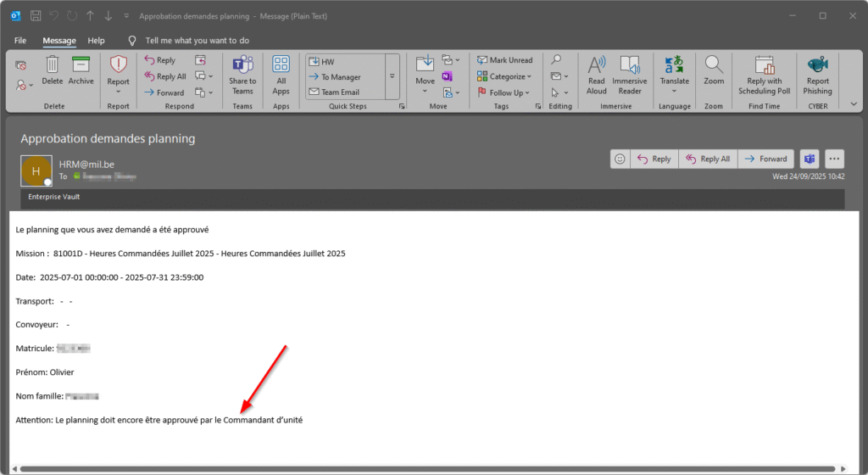868x475 pixels.
Task: Switch to the Help tab
Action: pos(97,40)
